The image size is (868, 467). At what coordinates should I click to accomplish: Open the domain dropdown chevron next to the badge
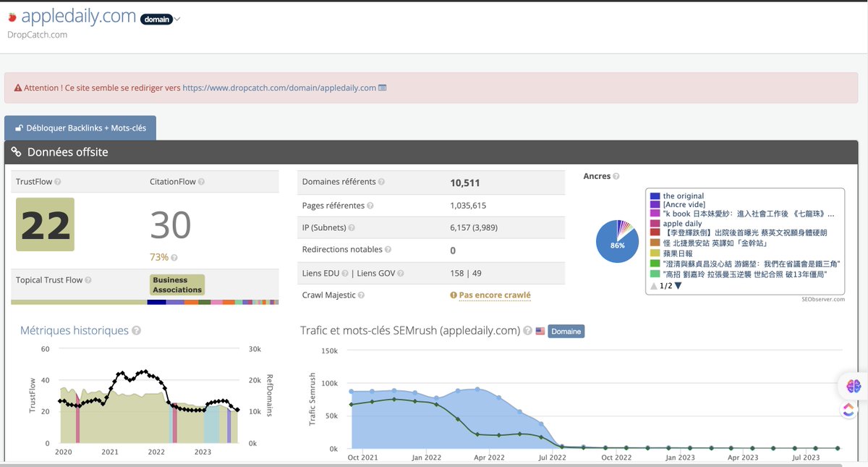(x=178, y=20)
